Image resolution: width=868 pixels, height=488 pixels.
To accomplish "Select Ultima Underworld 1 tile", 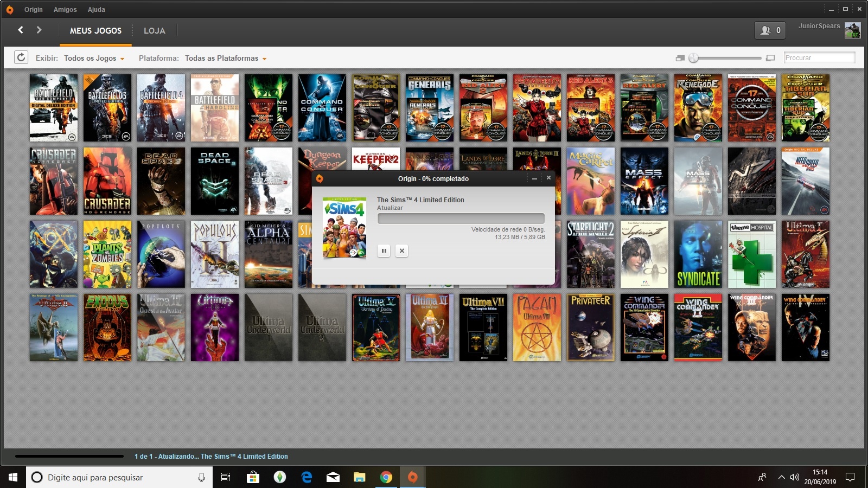I will [x=269, y=328].
